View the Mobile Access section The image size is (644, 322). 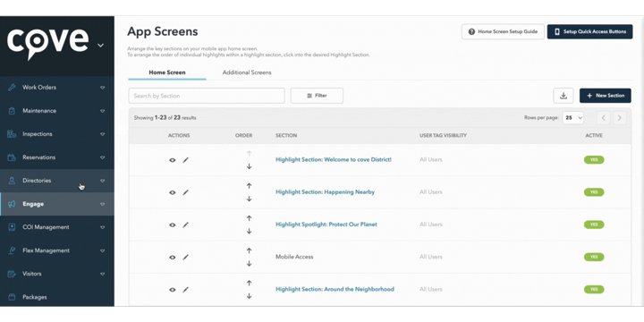pos(173,257)
